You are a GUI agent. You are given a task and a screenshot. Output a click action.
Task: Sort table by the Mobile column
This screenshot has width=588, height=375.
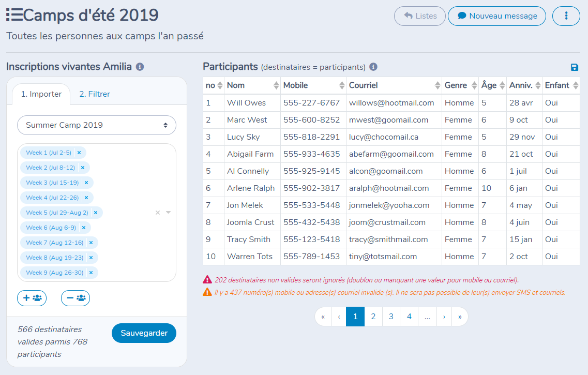(313, 85)
